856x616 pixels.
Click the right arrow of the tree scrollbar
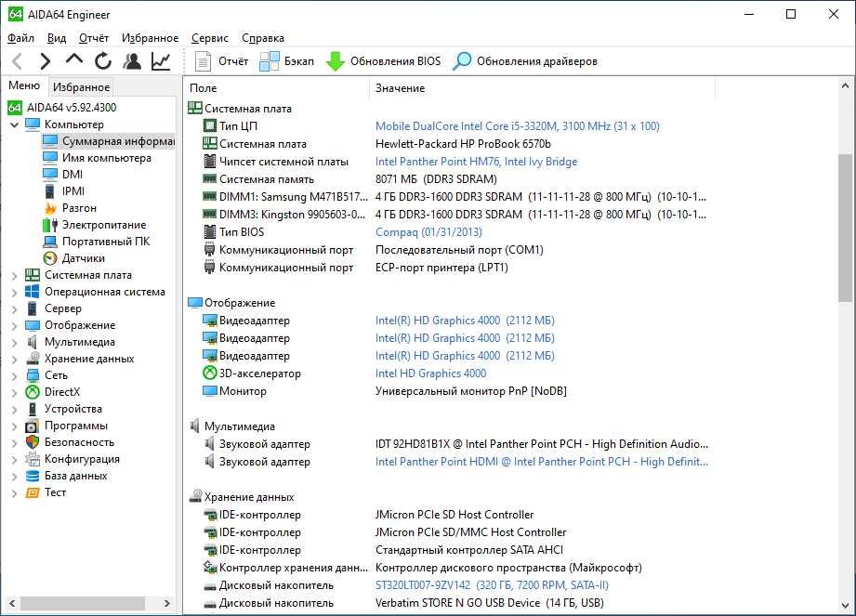click(167, 603)
